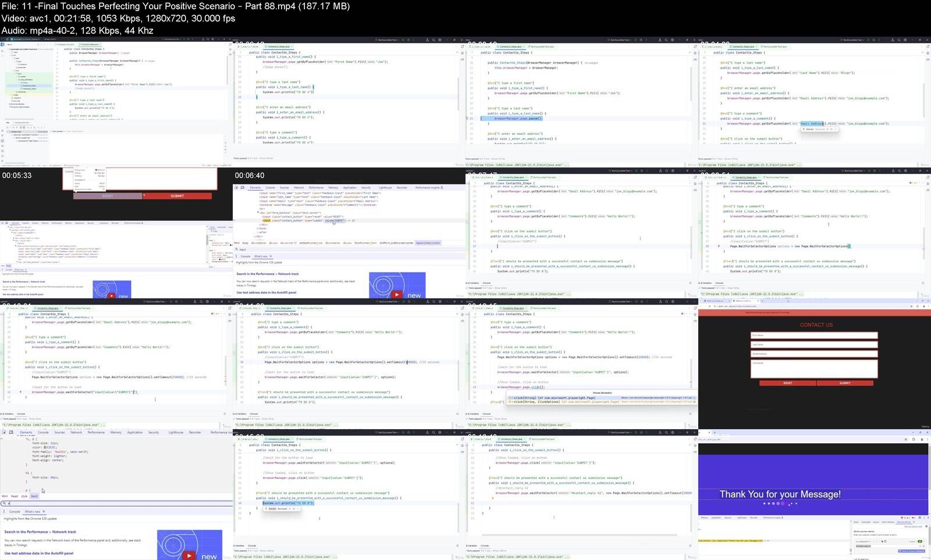Click the 'CONTACT US' heading text
This screenshot has width=931, height=560.
click(x=816, y=325)
